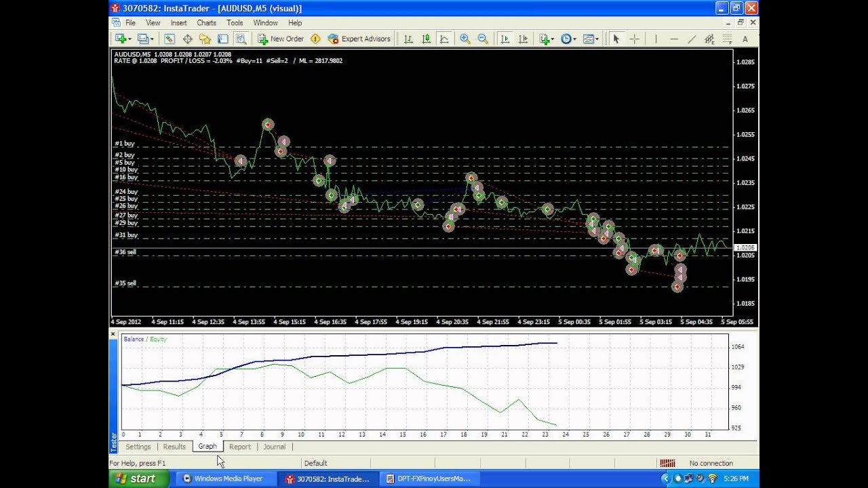Switch to the Journal tab

point(274,447)
